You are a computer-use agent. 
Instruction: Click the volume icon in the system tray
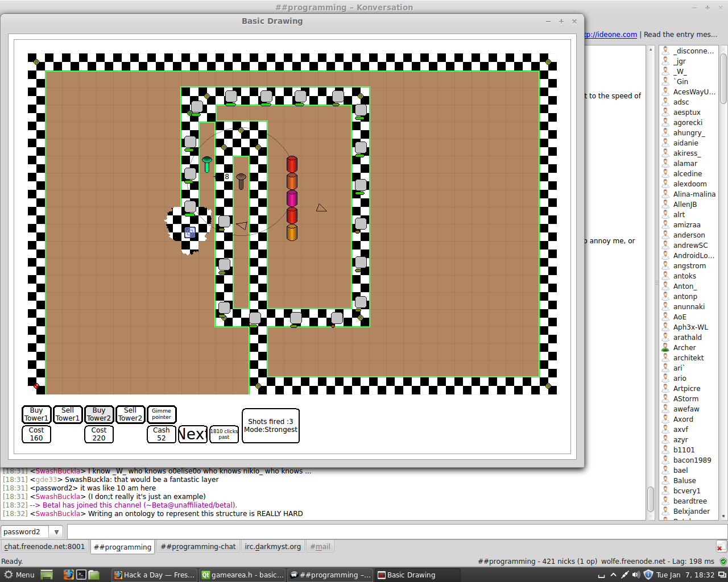[636, 575]
